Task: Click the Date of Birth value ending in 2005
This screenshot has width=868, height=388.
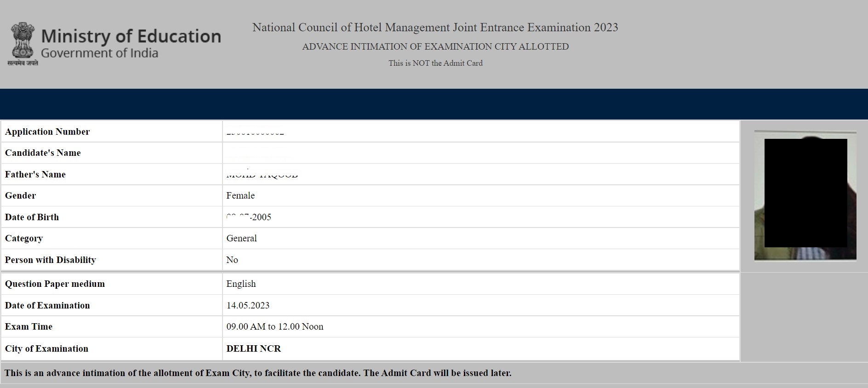Action: click(249, 217)
